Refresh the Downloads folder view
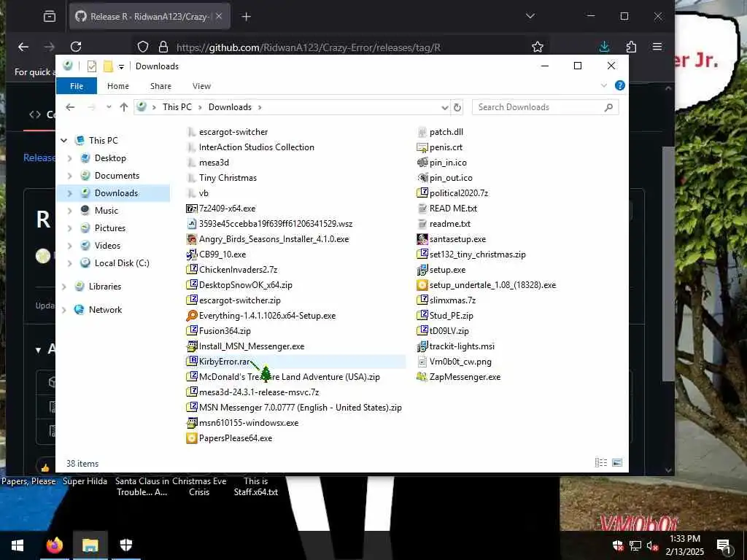 coord(457,107)
